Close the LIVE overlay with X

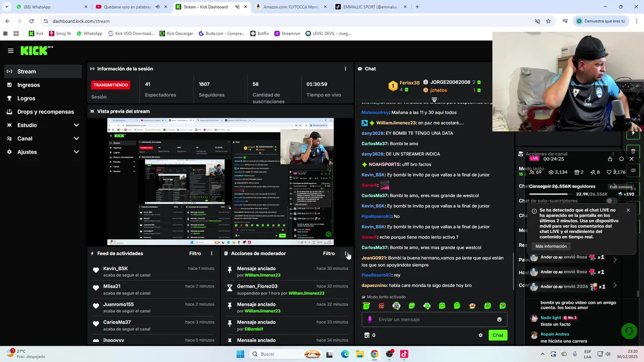[632, 159]
